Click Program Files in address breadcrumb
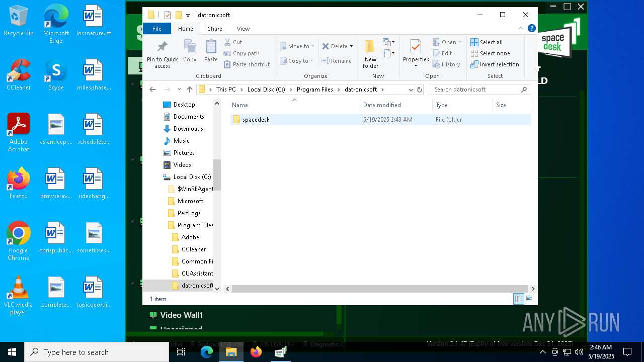 315,89
